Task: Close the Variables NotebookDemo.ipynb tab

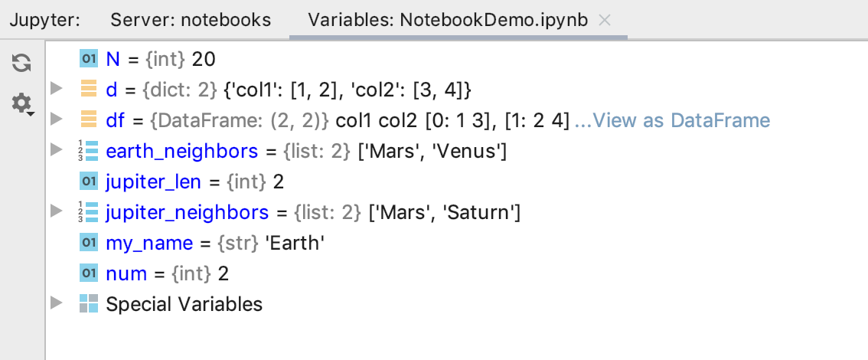Action: coord(605,21)
